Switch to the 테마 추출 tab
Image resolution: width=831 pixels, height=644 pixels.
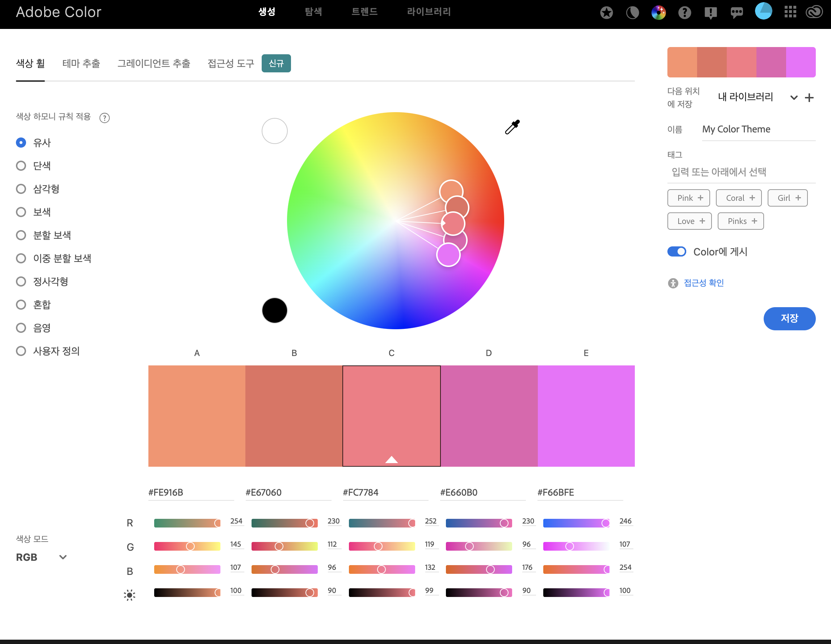(81, 64)
